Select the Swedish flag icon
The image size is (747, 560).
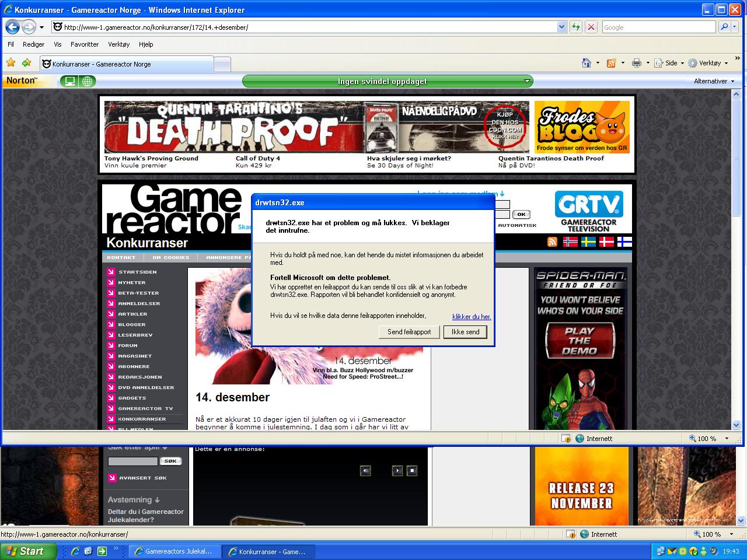[x=588, y=242]
